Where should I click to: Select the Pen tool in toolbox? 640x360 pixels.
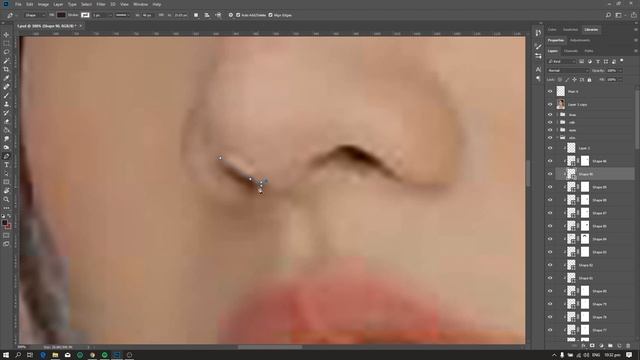tap(6, 156)
